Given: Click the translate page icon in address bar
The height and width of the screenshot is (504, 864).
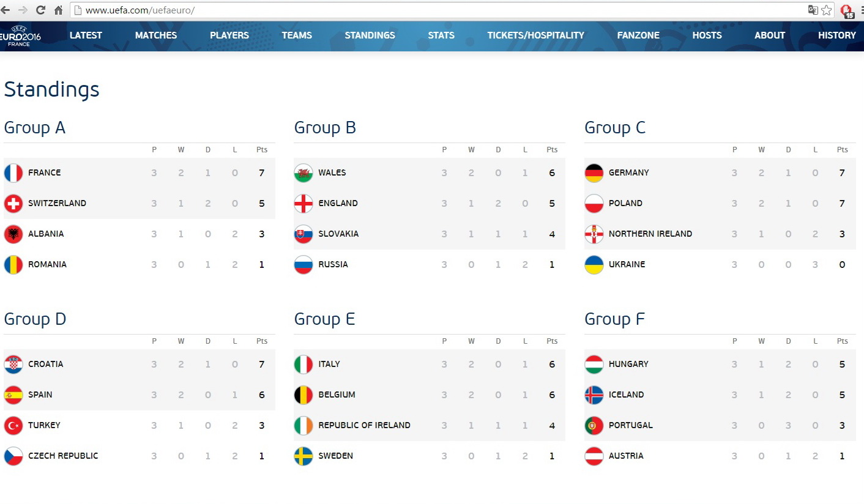Looking at the screenshot, I should 813,10.
